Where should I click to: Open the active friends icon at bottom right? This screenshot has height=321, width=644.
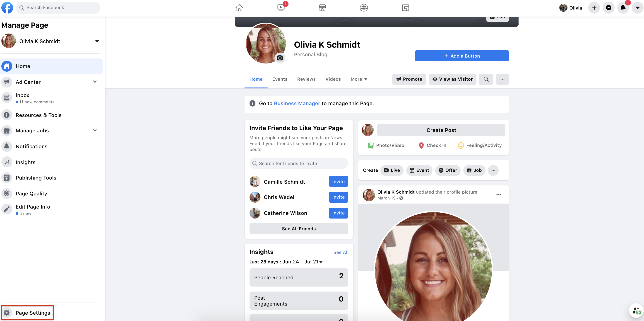pyautogui.click(x=636, y=311)
